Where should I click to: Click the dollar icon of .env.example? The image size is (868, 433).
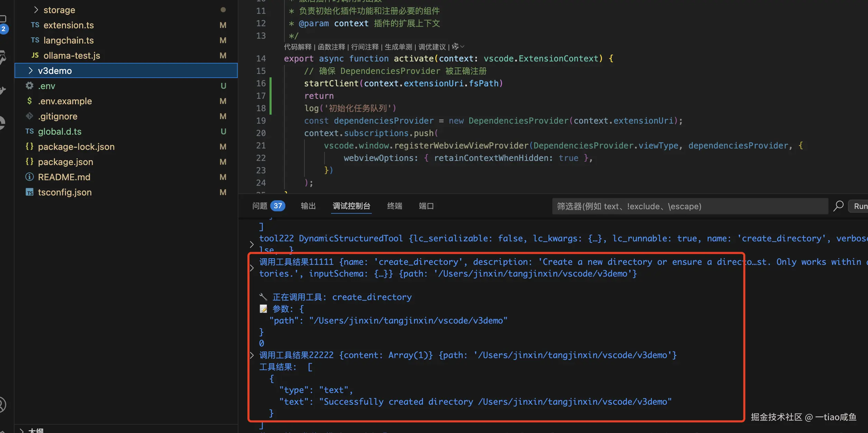pyautogui.click(x=29, y=101)
